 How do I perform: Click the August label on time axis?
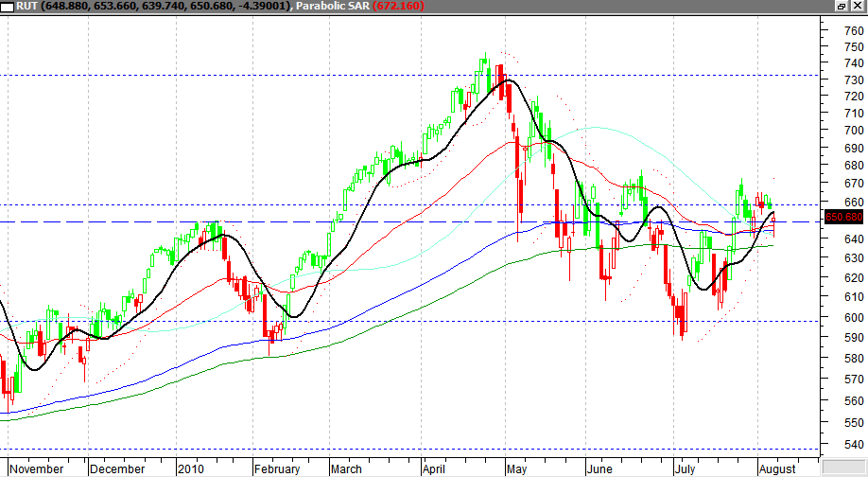[777, 469]
